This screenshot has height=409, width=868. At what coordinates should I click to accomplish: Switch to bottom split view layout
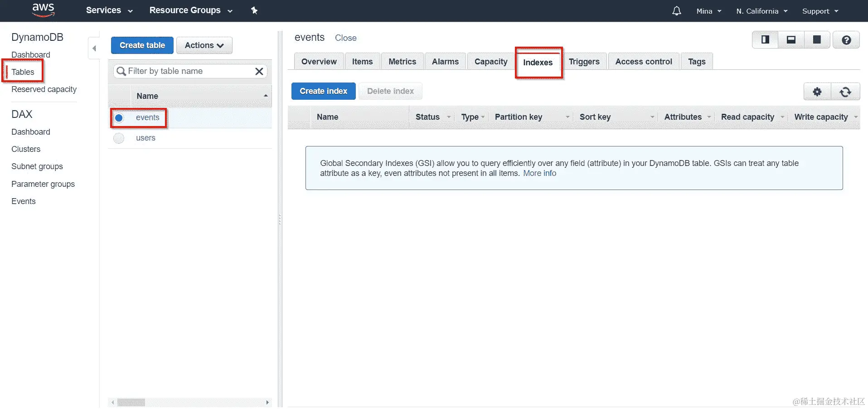791,40
